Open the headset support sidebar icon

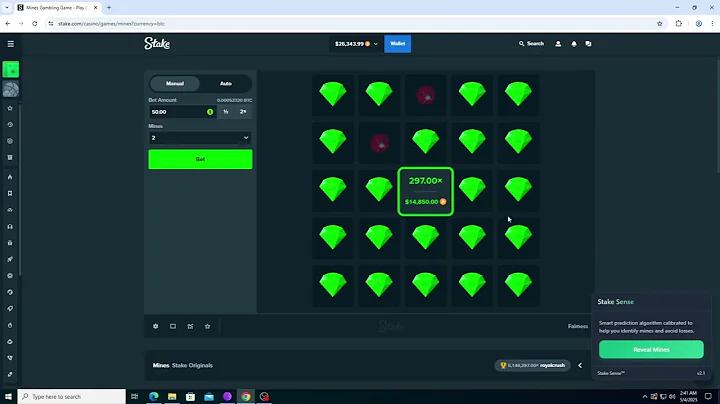coord(10,226)
